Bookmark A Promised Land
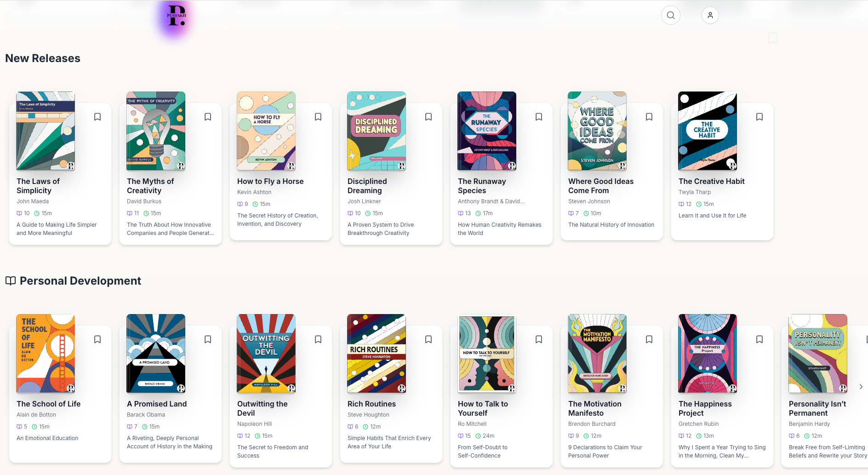 tap(208, 339)
